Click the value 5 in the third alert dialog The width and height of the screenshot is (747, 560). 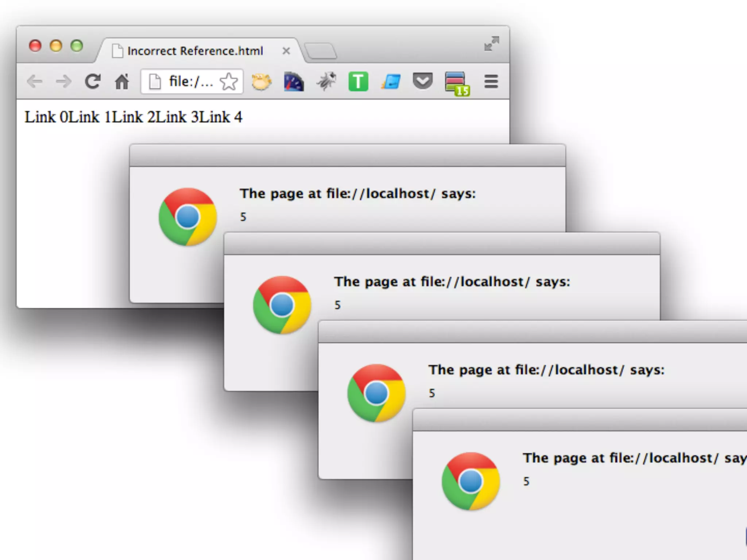pyautogui.click(x=432, y=393)
